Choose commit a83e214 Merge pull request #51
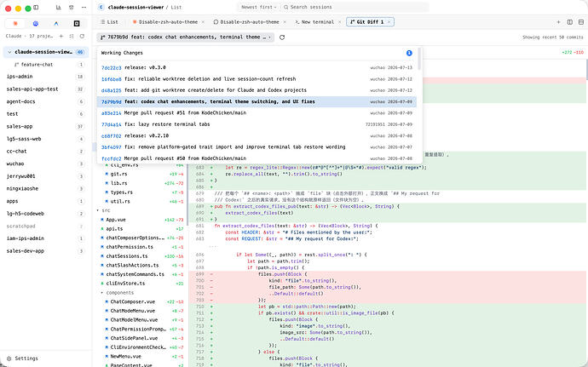The width and height of the screenshot is (588, 367). 257,113
